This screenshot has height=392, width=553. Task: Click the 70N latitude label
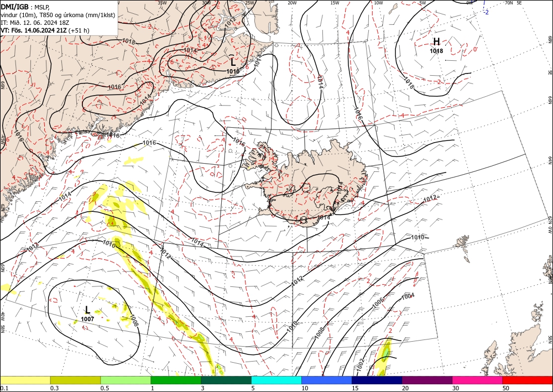pos(509,3)
